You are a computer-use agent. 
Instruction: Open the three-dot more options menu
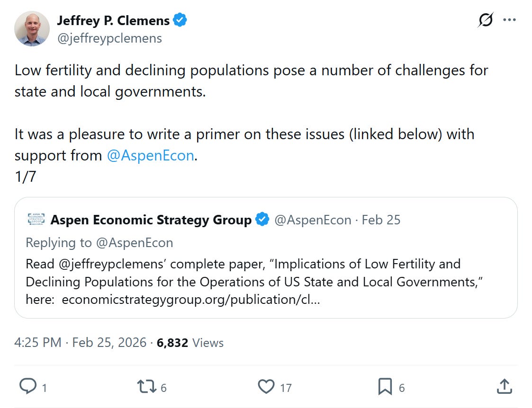pyautogui.click(x=509, y=20)
